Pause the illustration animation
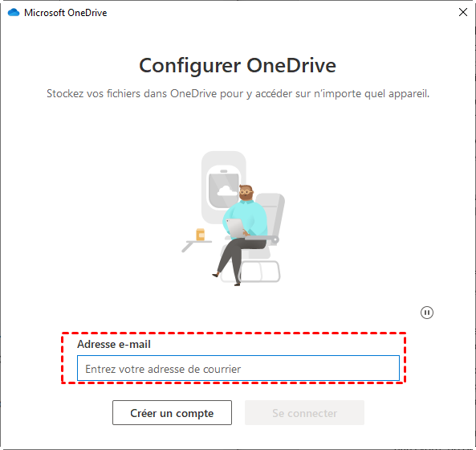 (x=427, y=313)
